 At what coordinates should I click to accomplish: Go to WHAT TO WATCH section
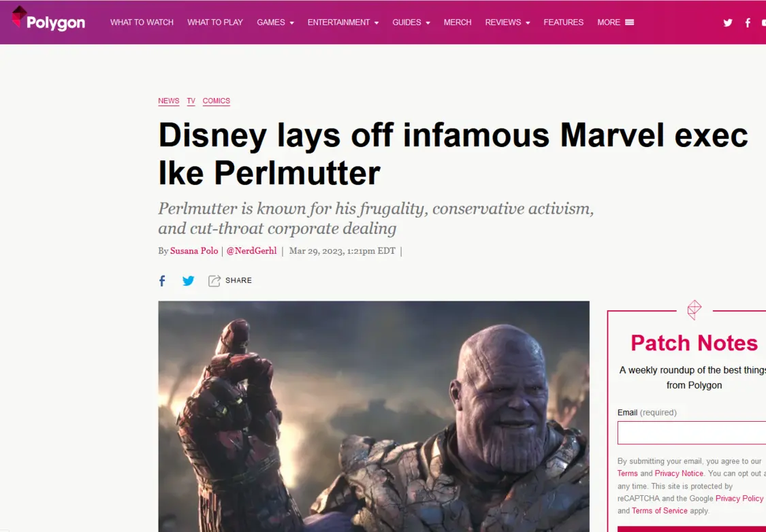point(142,22)
